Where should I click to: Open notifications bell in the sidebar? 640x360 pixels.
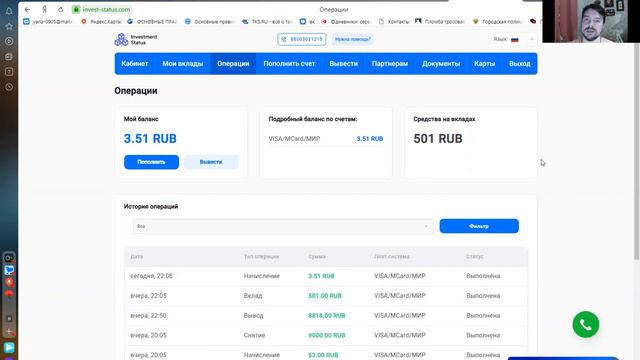point(9,11)
